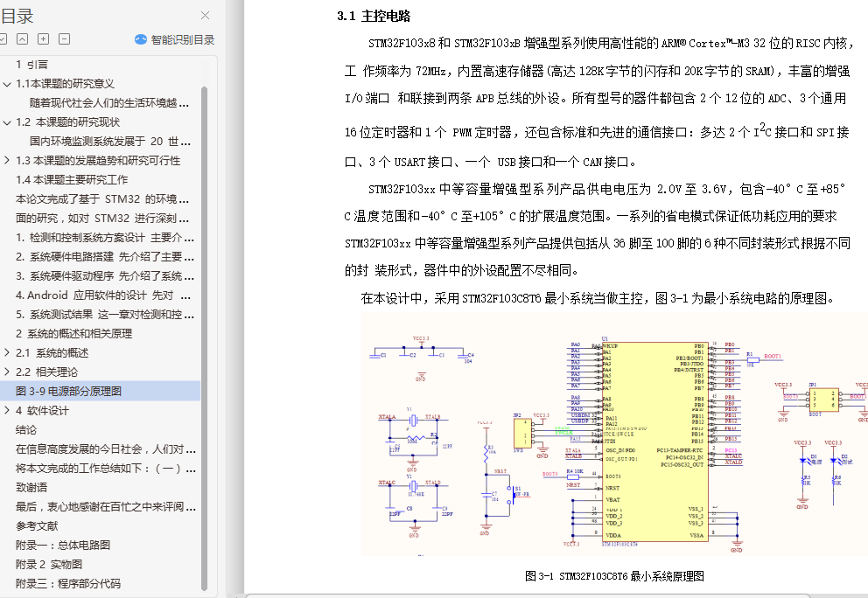The height and width of the screenshot is (598, 868).
Task: Open 随着现代社会人们的生活环境越 entry
Action: click(109, 103)
